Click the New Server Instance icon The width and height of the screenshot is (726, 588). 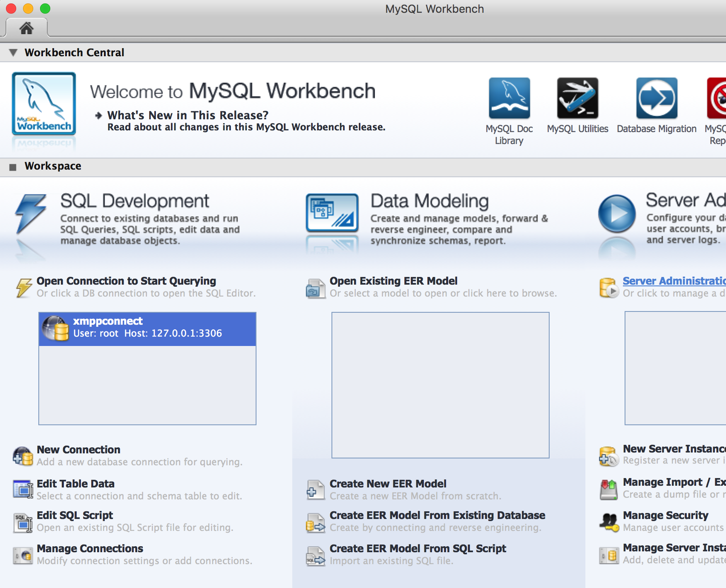(x=609, y=456)
